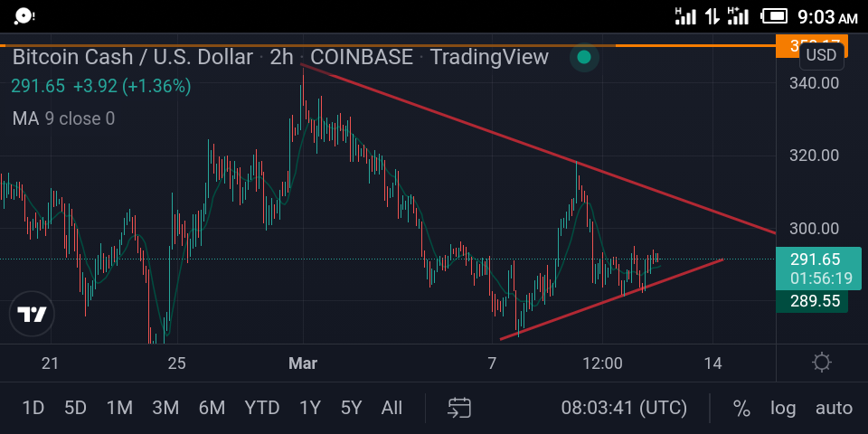The height and width of the screenshot is (434, 868).
Task: Click the Bitcoin Cash / U.S. Dollar title
Action: 132,57
